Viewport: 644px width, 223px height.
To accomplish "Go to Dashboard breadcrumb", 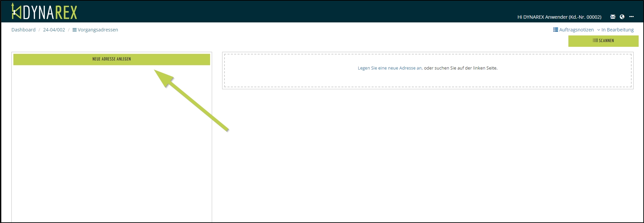I will click(23, 30).
